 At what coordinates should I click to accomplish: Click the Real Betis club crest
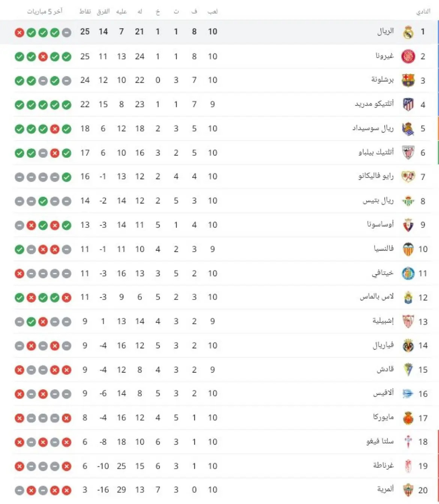[408, 201]
